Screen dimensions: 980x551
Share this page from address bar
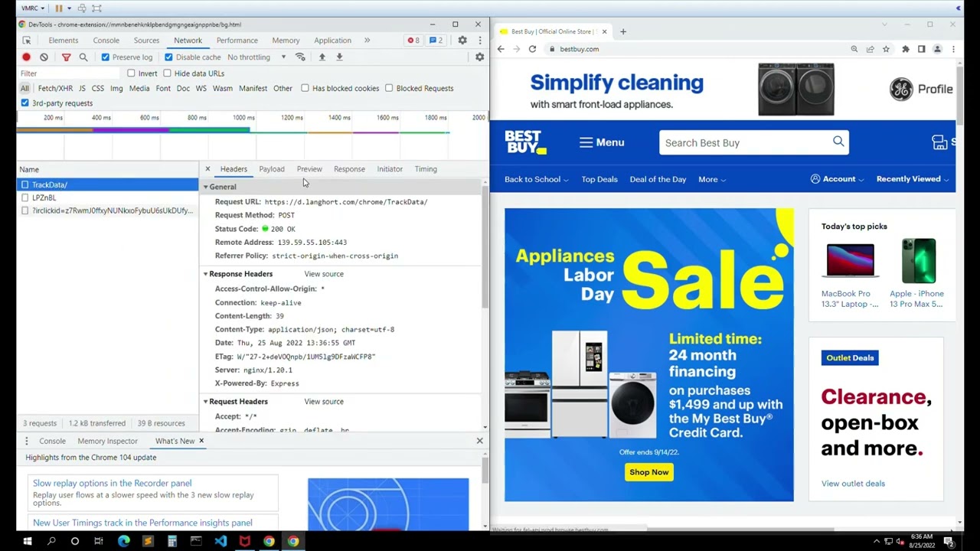(x=870, y=49)
